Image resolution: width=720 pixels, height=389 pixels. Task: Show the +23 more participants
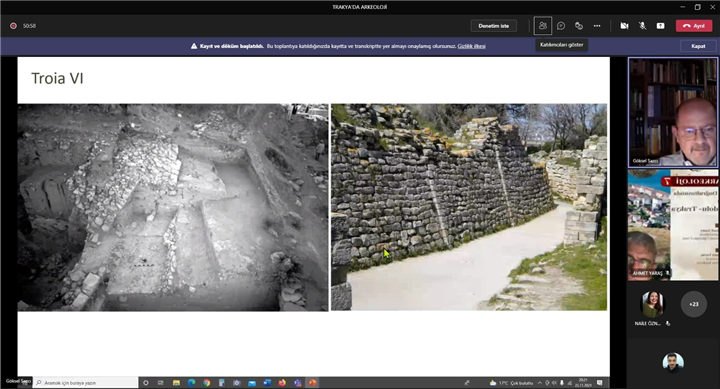coord(693,304)
